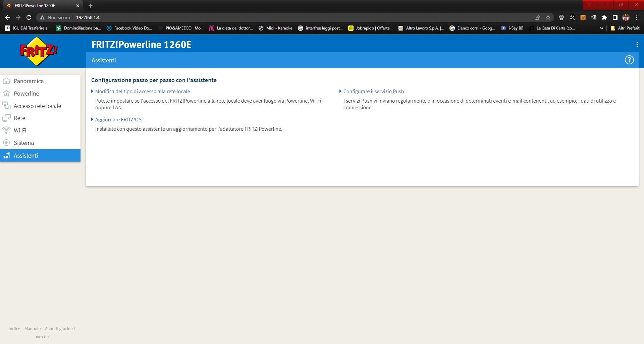
Task: Select the FRITZ!Powerline 1260E browser tab
Action: pyautogui.click(x=43, y=6)
